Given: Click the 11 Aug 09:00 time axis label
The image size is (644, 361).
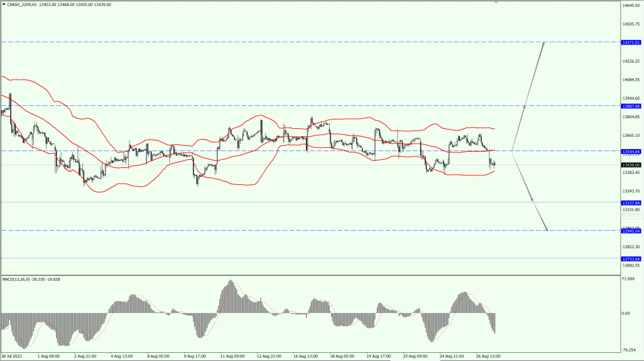Looking at the screenshot, I should 231,356.
